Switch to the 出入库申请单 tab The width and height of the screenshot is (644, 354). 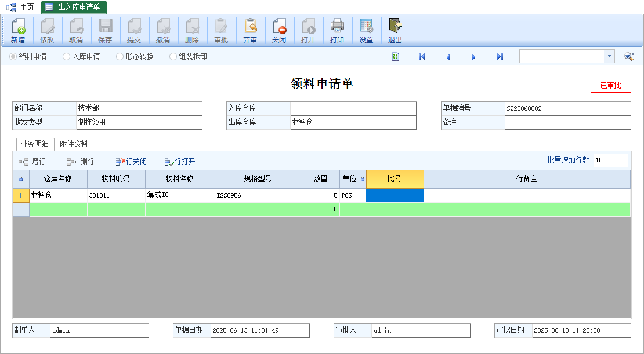pos(74,7)
